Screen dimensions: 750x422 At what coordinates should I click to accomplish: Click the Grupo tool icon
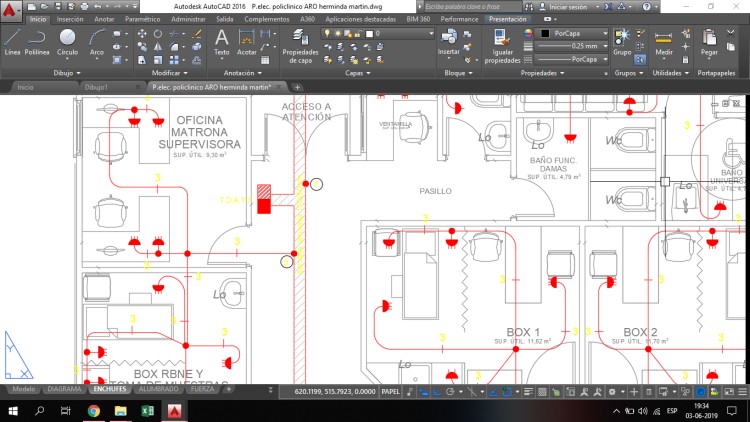[622, 42]
